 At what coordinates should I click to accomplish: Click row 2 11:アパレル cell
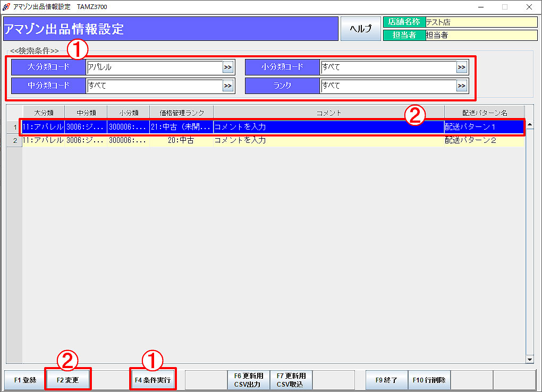point(44,140)
